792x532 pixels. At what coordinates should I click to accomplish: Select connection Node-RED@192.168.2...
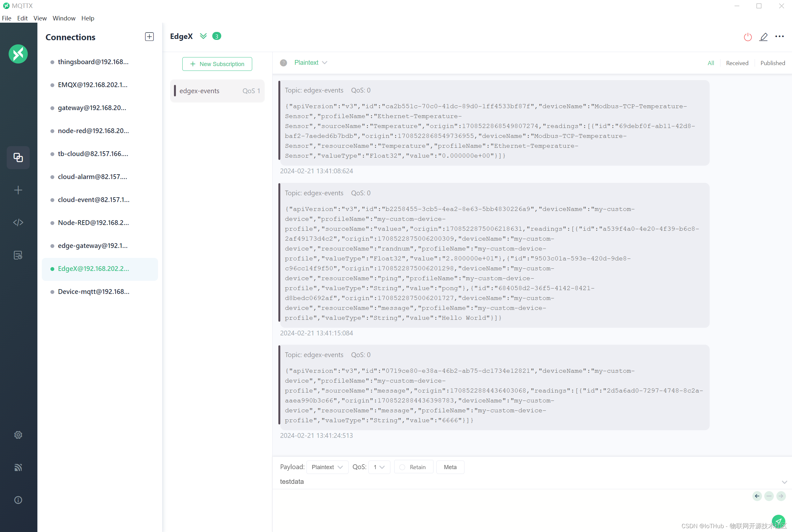tap(100, 223)
